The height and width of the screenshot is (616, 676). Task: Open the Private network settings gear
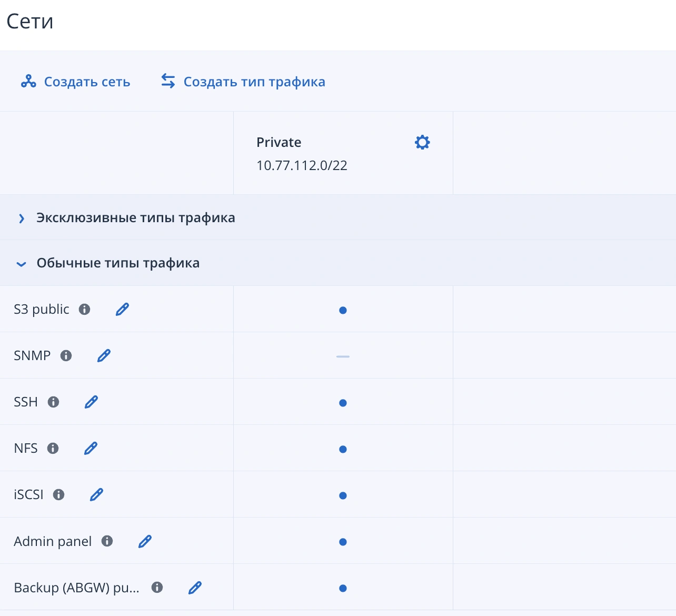[422, 142]
